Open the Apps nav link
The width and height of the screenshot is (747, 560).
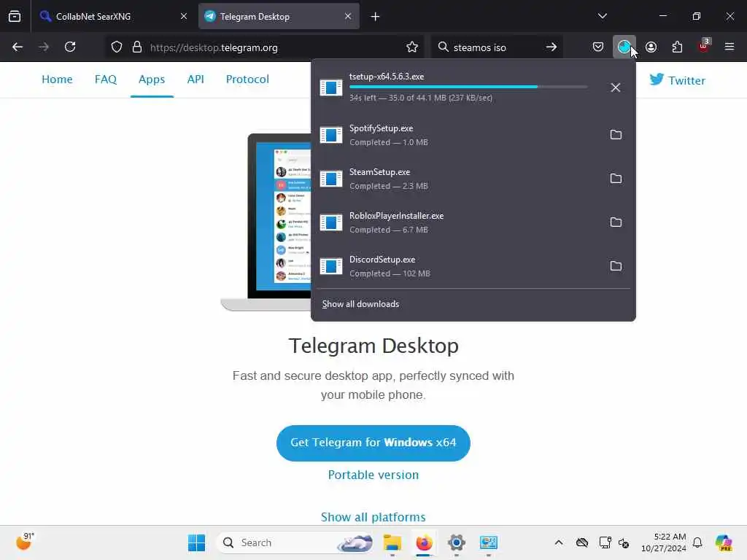point(152,79)
